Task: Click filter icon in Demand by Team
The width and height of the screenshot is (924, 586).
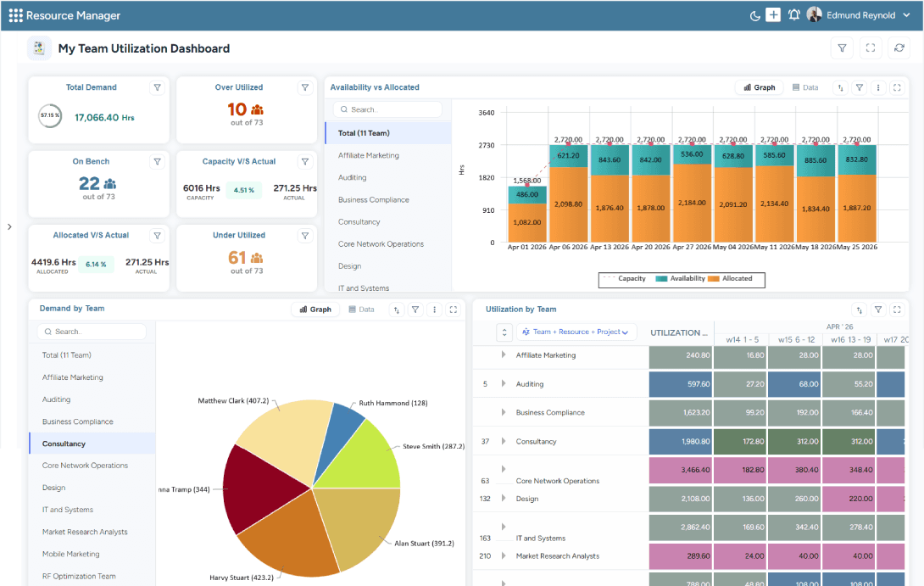Action: [415, 310]
